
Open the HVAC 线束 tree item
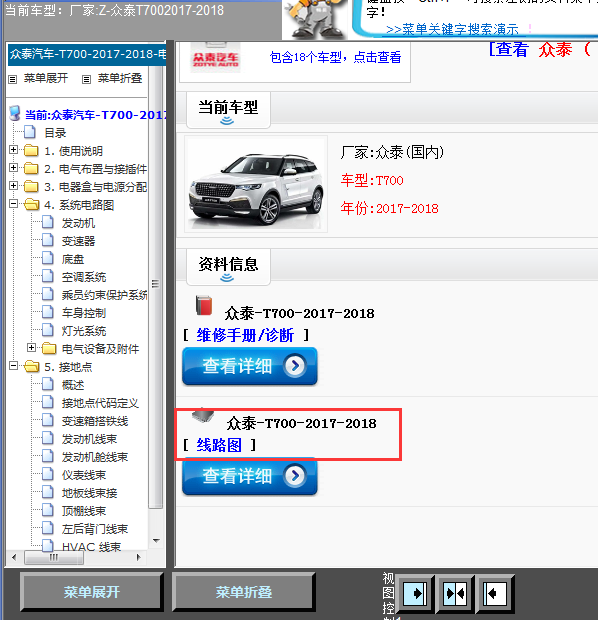(91, 547)
